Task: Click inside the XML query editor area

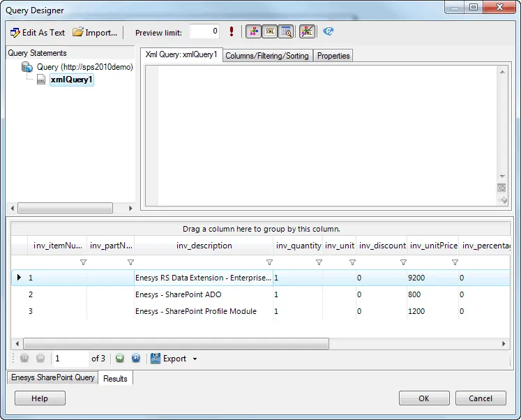Action: click(327, 135)
